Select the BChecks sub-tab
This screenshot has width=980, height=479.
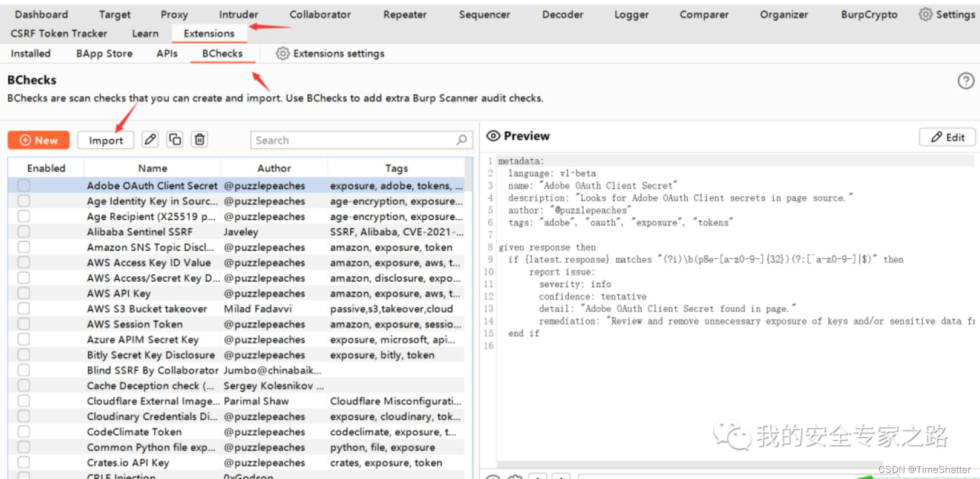coord(222,53)
